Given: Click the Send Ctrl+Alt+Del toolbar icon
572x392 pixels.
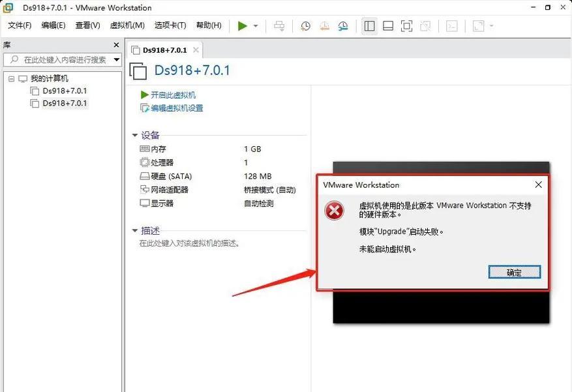Looking at the screenshot, I should [279, 26].
